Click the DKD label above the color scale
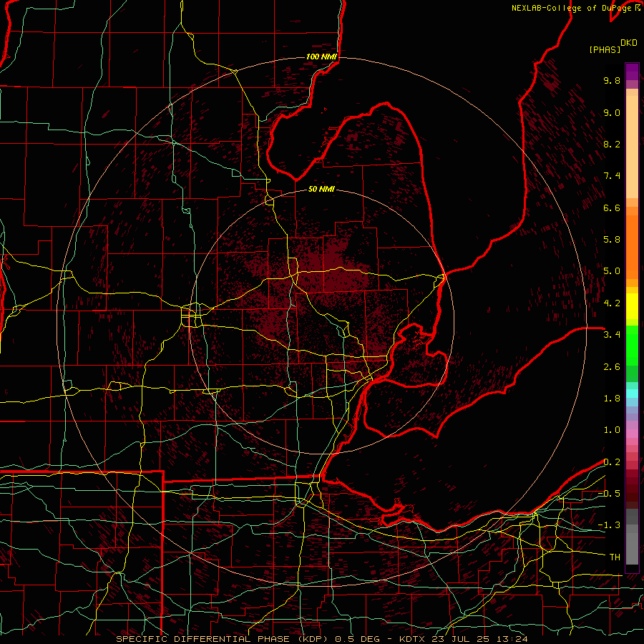The height and width of the screenshot is (644, 644). (x=629, y=43)
